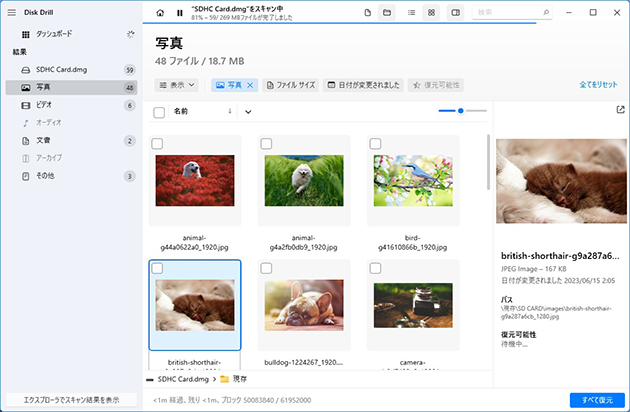The height and width of the screenshot is (412, 630).
Task: Toggle the select-all checkbox next to 名前
Action: pyautogui.click(x=159, y=112)
